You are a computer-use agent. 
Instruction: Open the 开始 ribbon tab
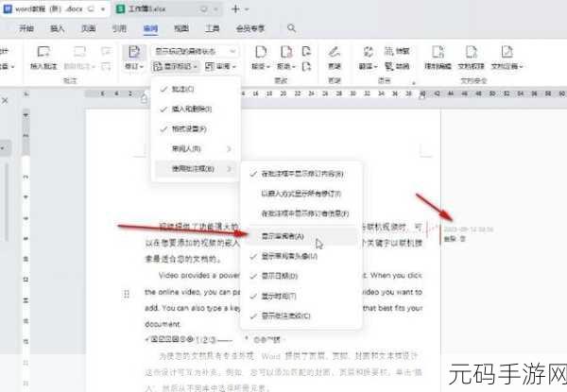pos(26,28)
